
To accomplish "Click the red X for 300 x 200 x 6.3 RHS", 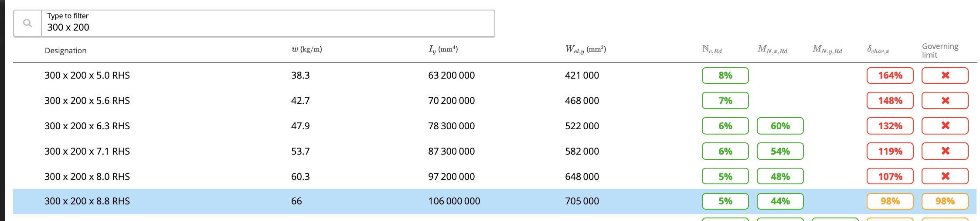I will pyautogui.click(x=945, y=126).
